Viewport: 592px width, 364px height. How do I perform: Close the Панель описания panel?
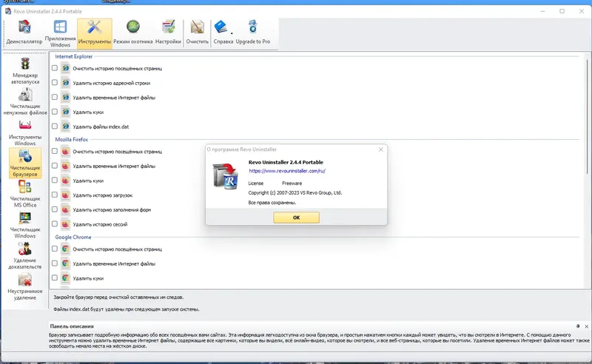coord(586,326)
